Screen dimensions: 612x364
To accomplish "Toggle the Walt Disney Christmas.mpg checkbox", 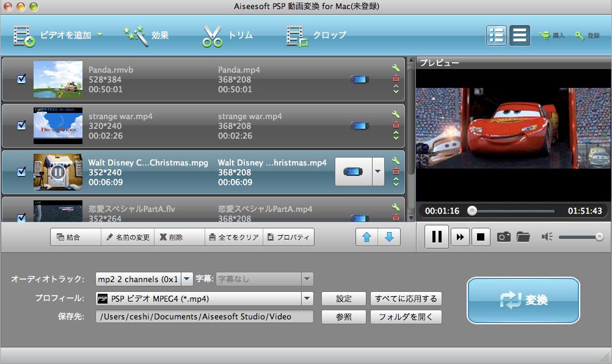I will click(x=21, y=172).
